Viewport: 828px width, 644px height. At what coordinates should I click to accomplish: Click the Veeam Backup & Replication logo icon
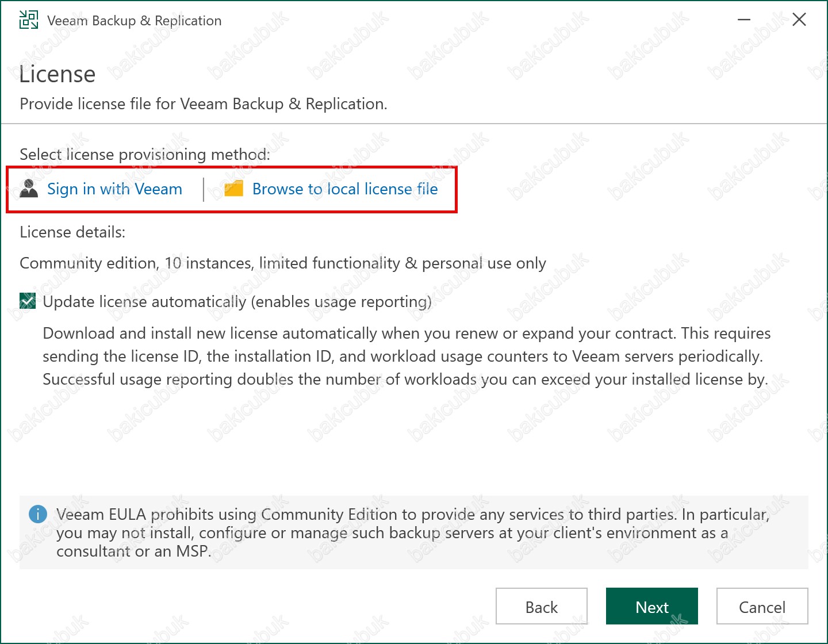tap(29, 20)
